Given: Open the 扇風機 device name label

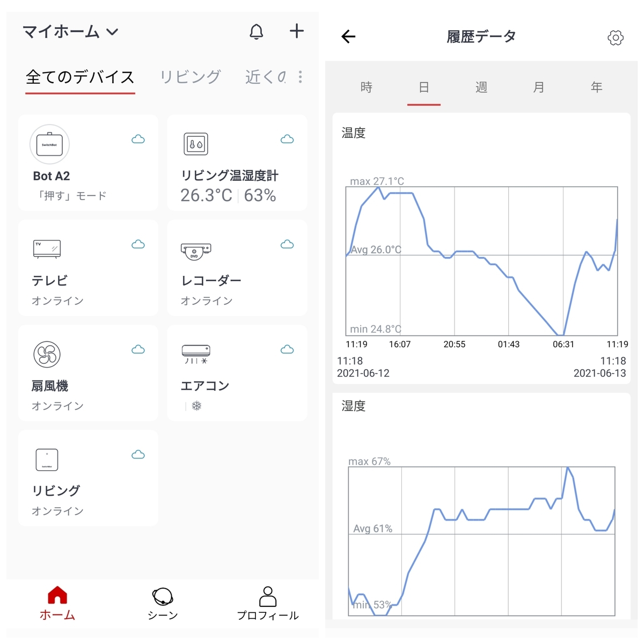Looking at the screenshot, I should 50,386.
